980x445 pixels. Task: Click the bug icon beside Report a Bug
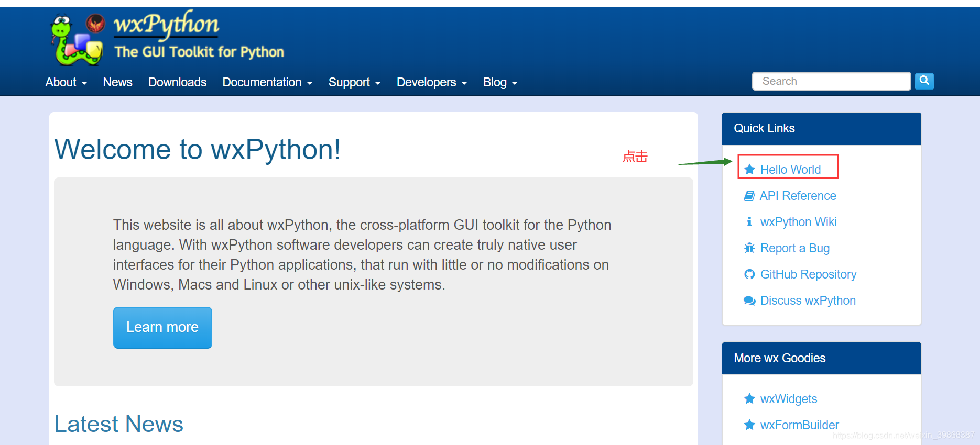point(749,248)
